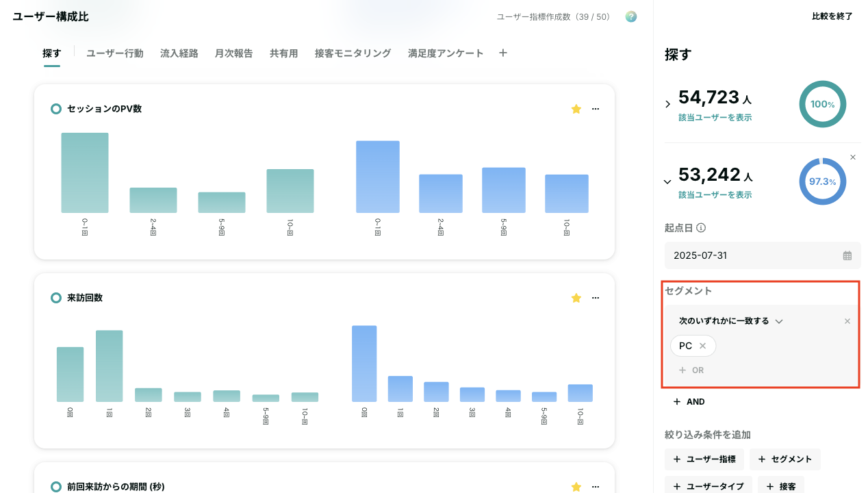Delete the segment condition group X
Viewport: 868px width, 493px height.
coord(847,321)
